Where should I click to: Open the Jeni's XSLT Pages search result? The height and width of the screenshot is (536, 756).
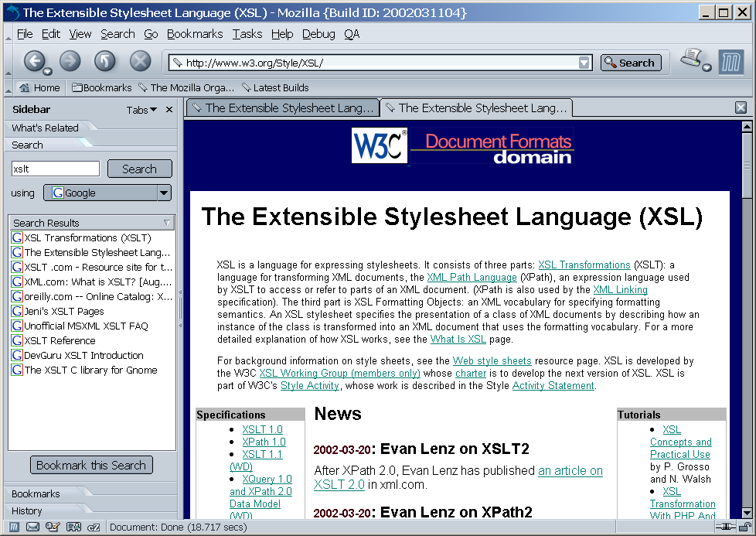click(63, 311)
